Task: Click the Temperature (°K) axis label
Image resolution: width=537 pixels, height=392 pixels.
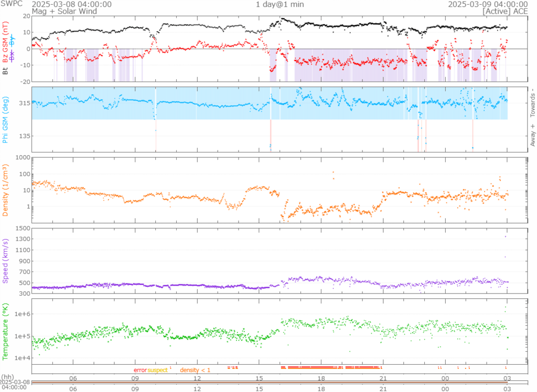Action: coord(5,331)
